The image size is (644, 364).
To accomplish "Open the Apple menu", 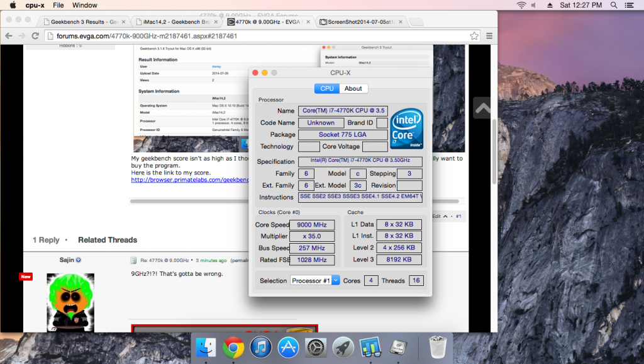I will point(13,5).
